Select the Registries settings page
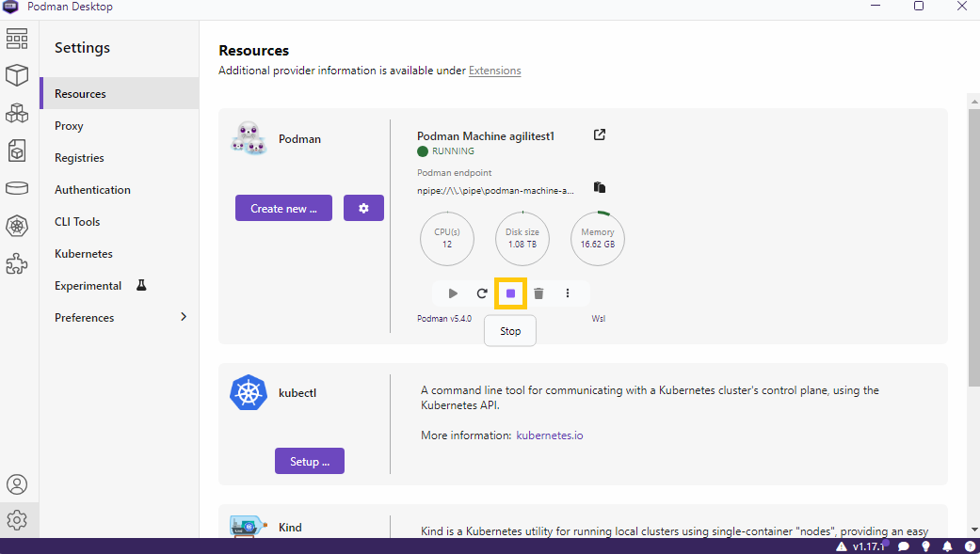This screenshot has height=554, width=980. [79, 158]
